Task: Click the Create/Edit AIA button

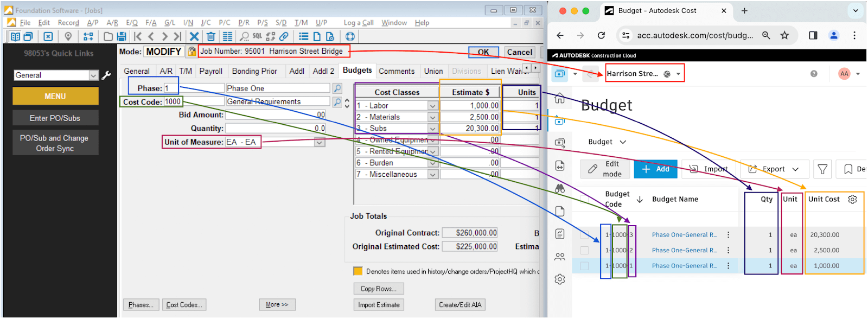Action: pyautogui.click(x=460, y=305)
